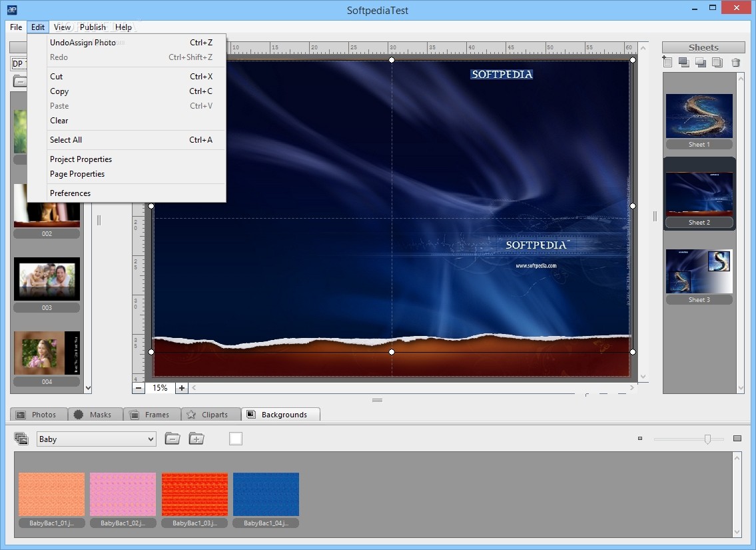The width and height of the screenshot is (756, 550).
Task: Select the Sheet 2 thumbnail
Action: coord(699,194)
